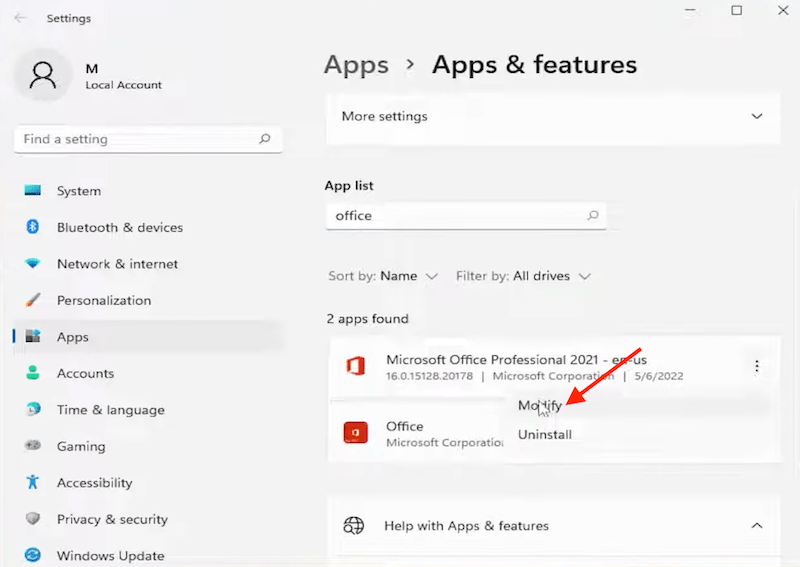Choose Modify from the context menu

(540, 405)
